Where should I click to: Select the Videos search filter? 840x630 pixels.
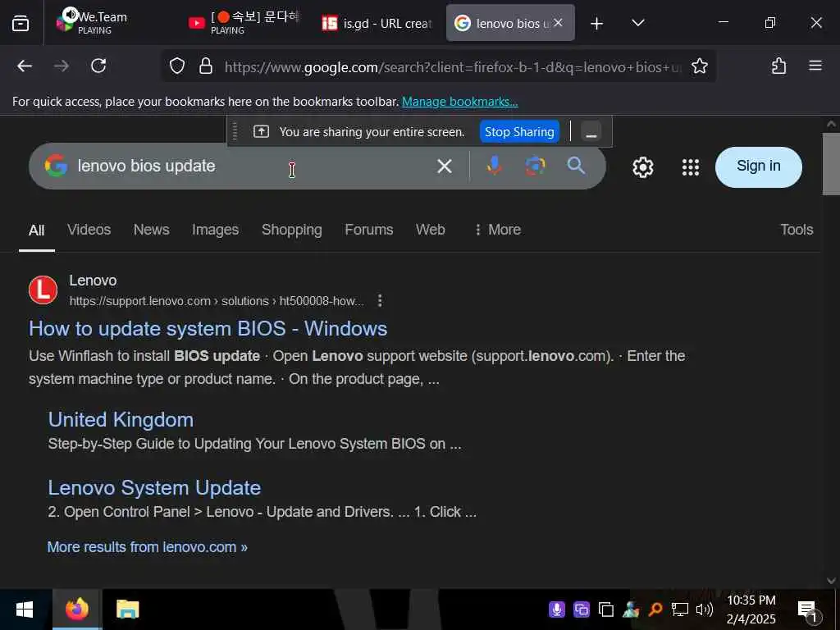pyautogui.click(x=89, y=230)
